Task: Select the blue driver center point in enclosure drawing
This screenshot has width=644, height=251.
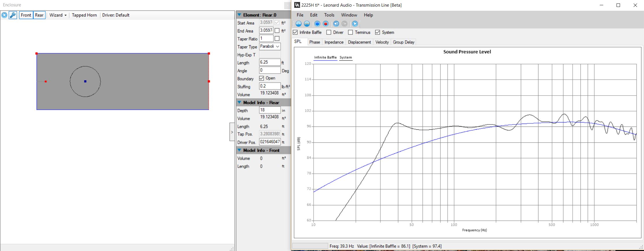Action: (x=85, y=81)
